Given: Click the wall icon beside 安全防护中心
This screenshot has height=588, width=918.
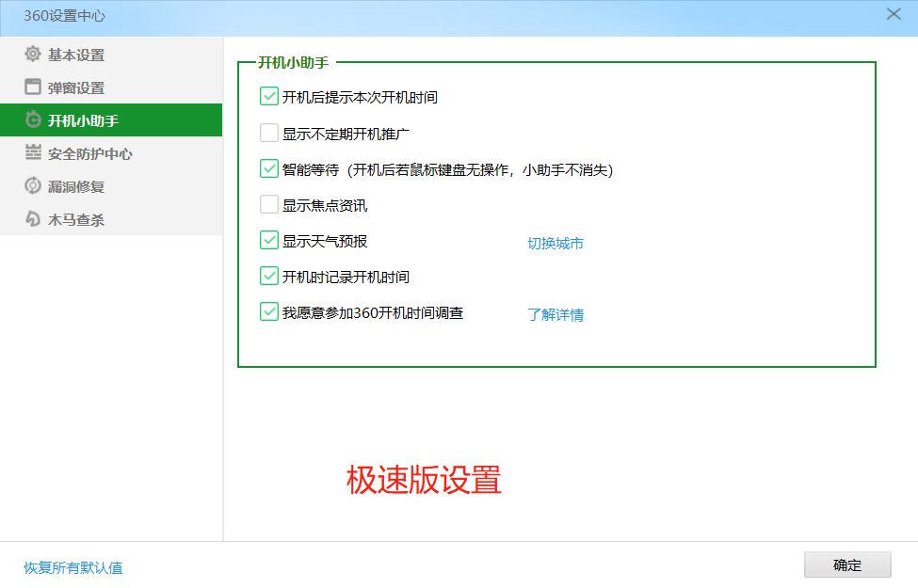Looking at the screenshot, I should tap(33, 152).
